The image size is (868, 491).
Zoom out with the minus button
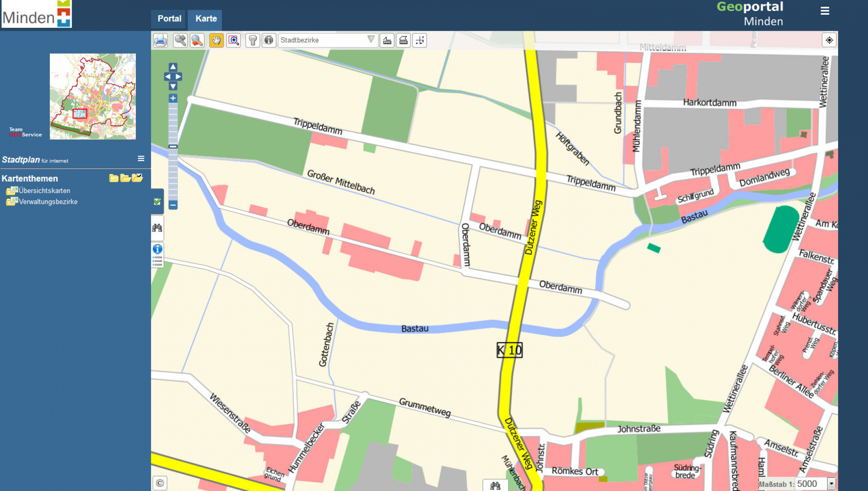click(173, 205)
